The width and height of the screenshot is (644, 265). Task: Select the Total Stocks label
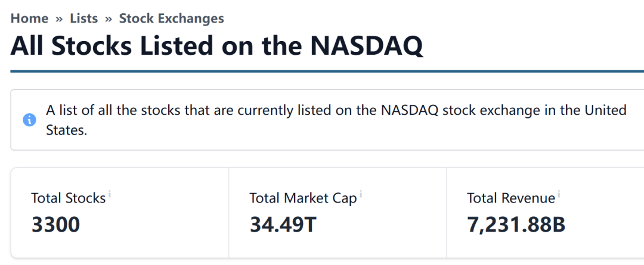69,198
